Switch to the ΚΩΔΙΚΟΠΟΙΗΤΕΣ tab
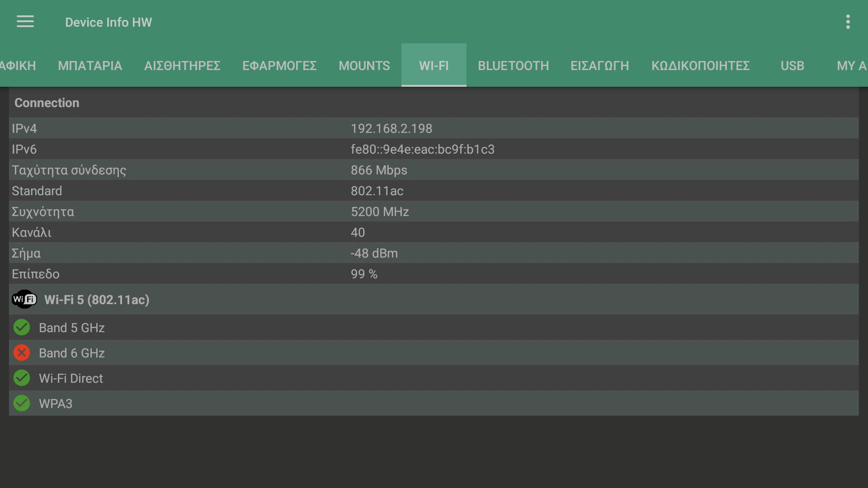This screenshot has height=488, width=868. pos(700,66)
